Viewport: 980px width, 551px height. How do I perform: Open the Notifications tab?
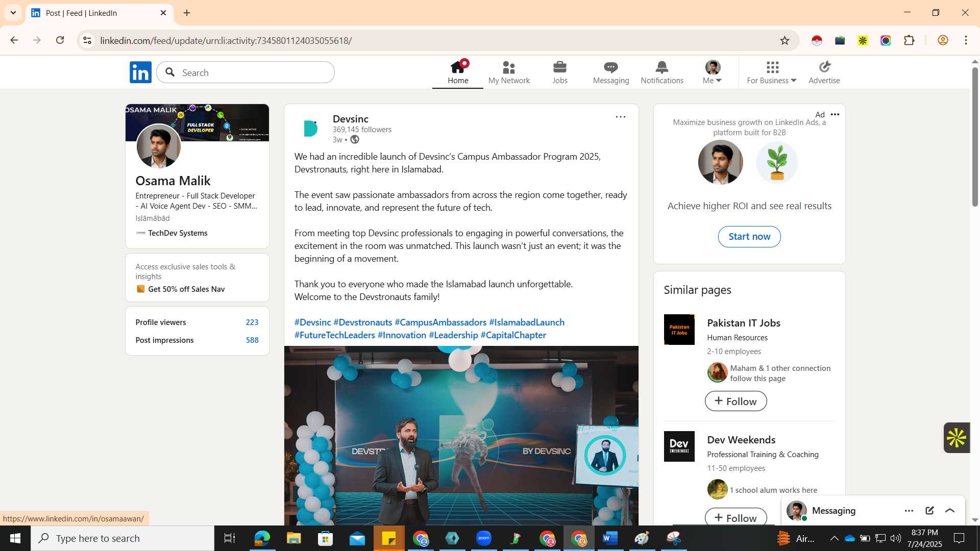click(662, 72)
